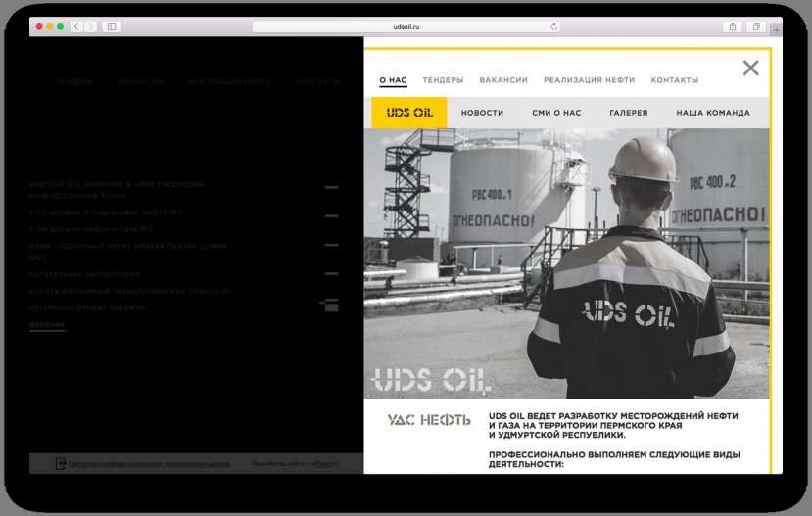Open РЕАЛИЗАЦИЯ НЕФТИ in the white panel
Image resolution: width=812 pixels, height=516 pixels.
point(589,80)
